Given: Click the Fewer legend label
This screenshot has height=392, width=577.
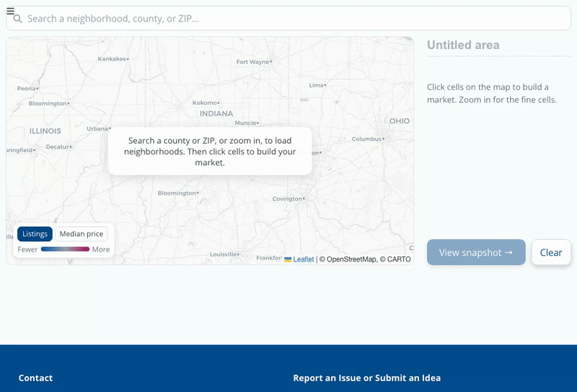Looking at the screenshot, I should pos(27,249).
